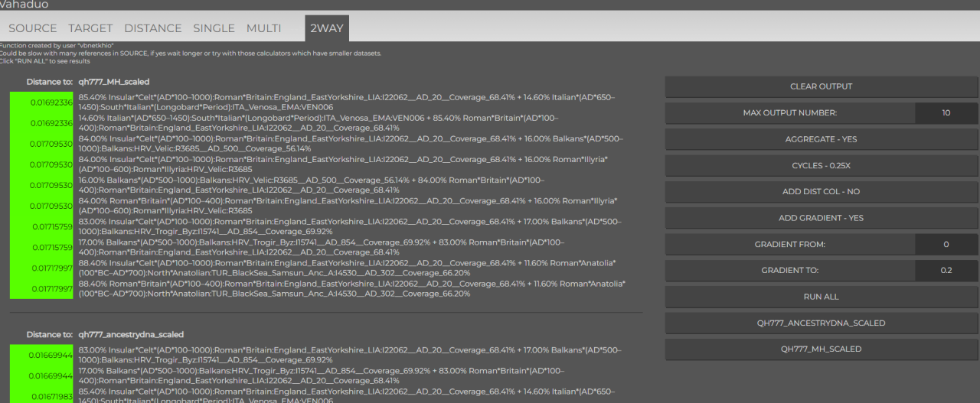Toggle ADD GRADIENT - YES
This screenshot has width=980, height=403.
click(822, 218)
